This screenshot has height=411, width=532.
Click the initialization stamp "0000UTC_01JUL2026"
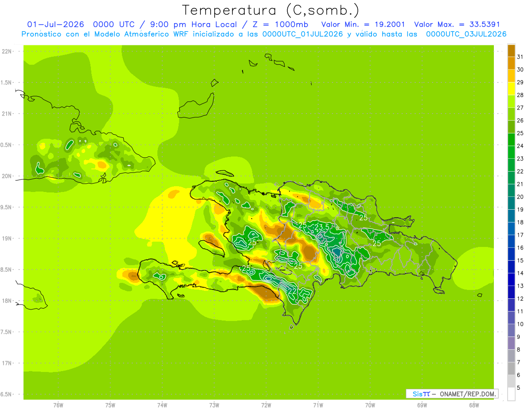tap(302, 34)
